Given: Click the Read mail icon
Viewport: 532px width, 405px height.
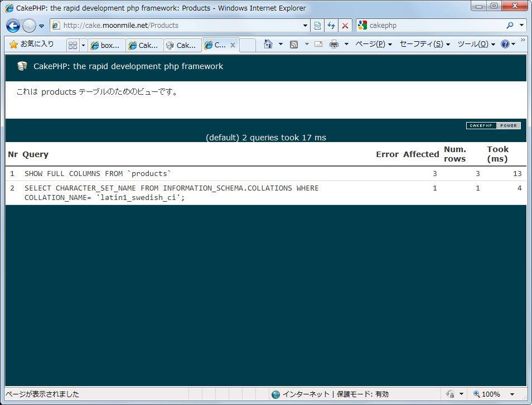Looking at the screenshot, I should (318, 45).
